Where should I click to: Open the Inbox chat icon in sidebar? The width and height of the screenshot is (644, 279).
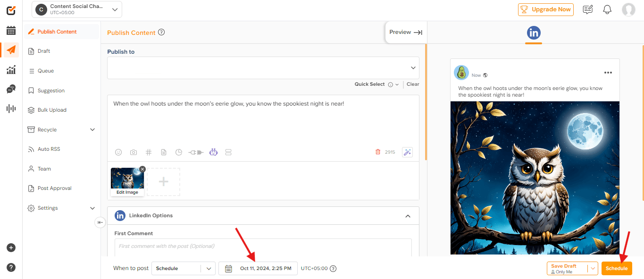coord(11,89)
